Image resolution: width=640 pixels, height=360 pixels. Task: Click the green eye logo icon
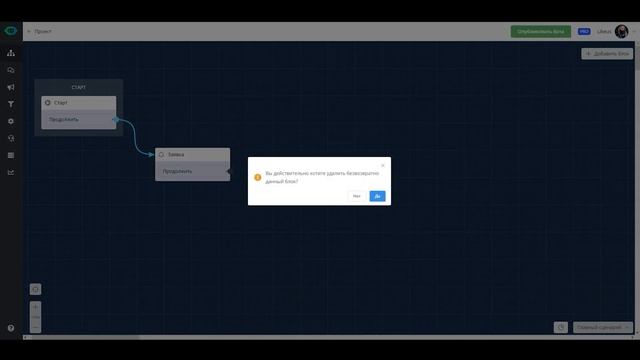[x=11, y=31]
